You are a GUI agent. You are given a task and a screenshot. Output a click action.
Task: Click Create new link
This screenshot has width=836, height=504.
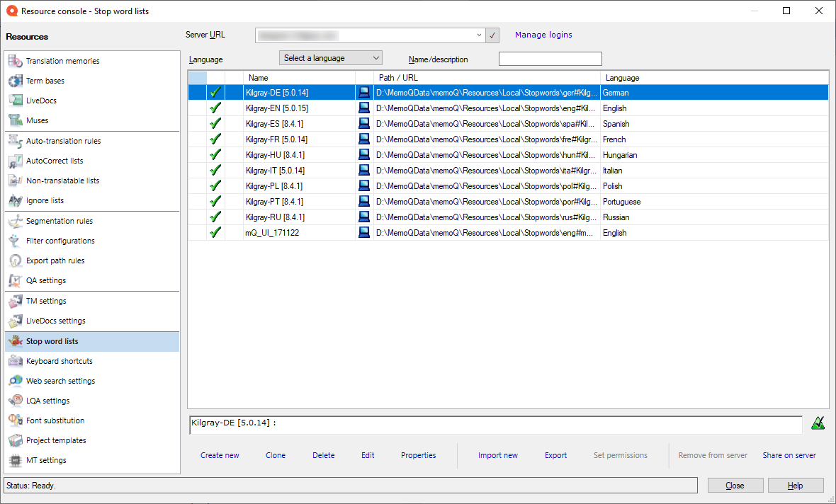(x=220, y=455)
